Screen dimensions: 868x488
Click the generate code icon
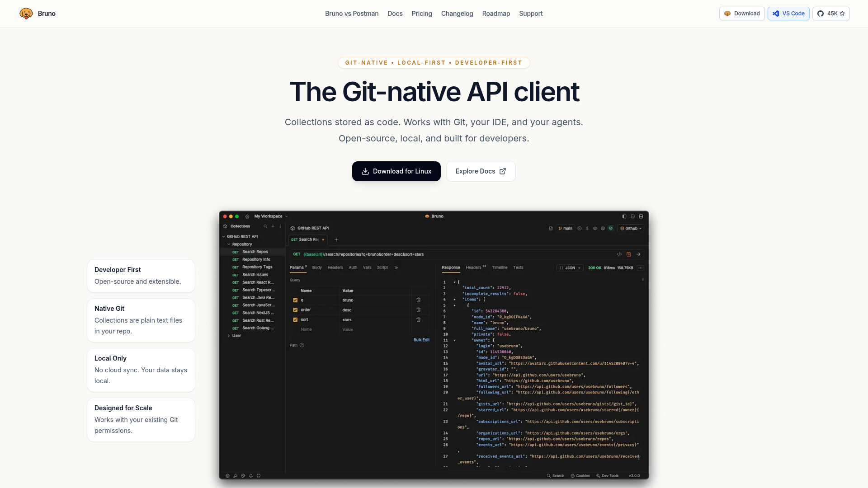point(619,254)
